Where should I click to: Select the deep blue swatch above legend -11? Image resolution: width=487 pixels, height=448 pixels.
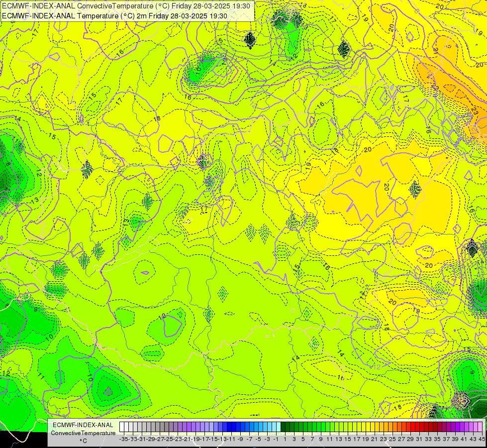point(229,427)
